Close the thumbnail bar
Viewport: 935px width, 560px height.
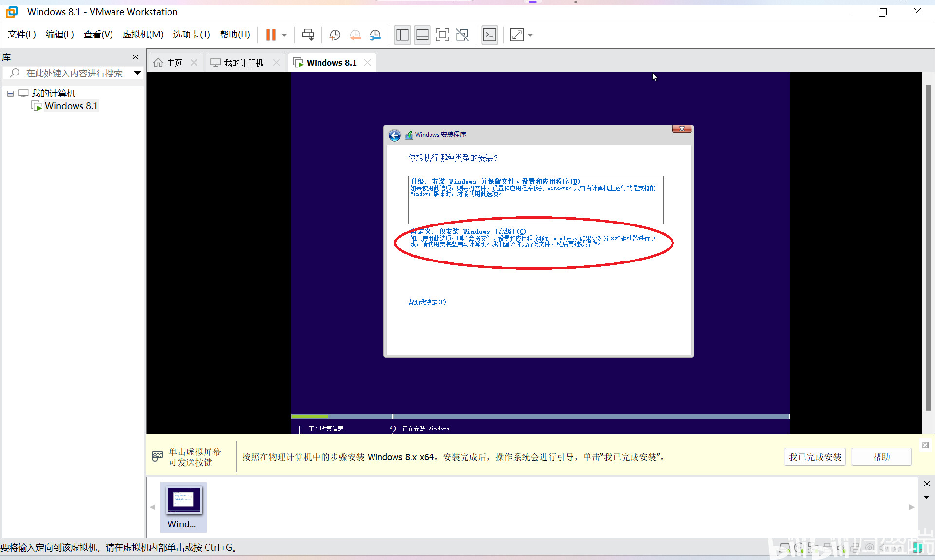927,484
